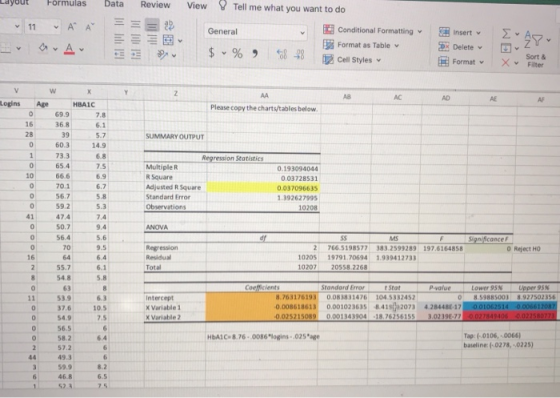Image resolution: width=560 pixels, height=398 pixels.
Task: Toggle center text horizontally
Action: [135, 39]
